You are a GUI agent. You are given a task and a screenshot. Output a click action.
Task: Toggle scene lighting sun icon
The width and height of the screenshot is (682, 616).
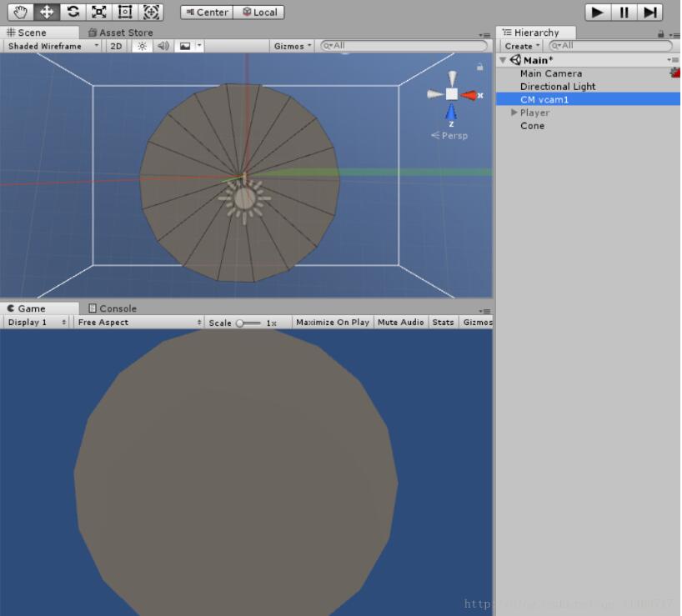click(x=143, y=46)
